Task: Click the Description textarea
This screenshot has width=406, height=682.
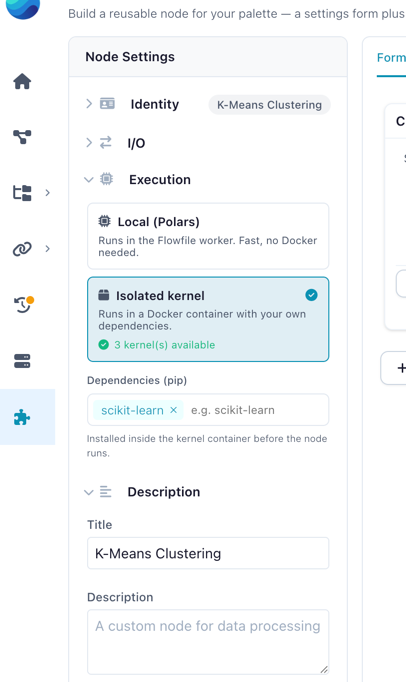Action: point(208,642)
